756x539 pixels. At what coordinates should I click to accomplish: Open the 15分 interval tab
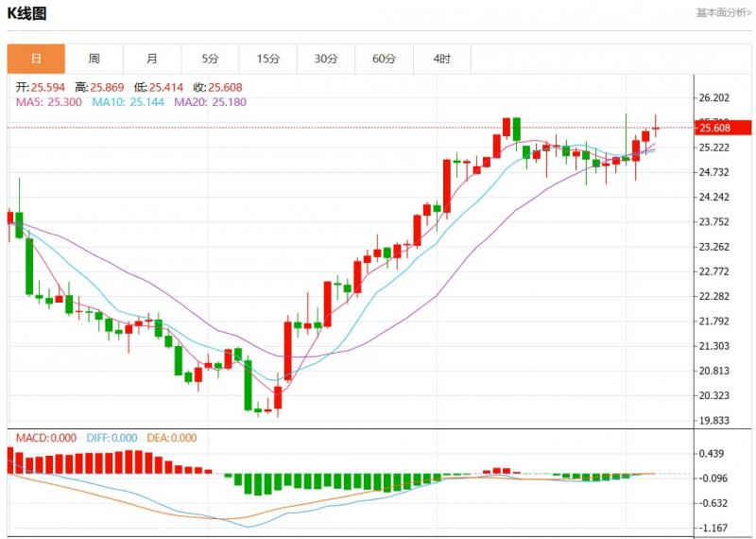click(268, 59)
